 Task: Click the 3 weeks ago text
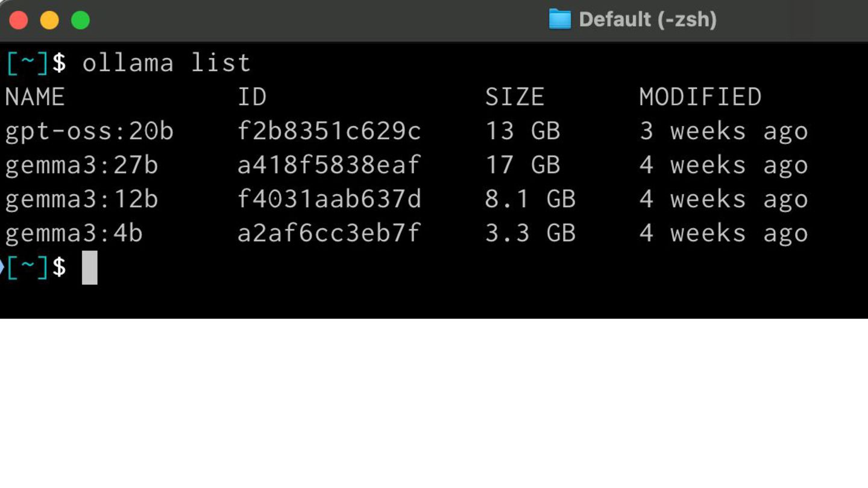point(724,131)
